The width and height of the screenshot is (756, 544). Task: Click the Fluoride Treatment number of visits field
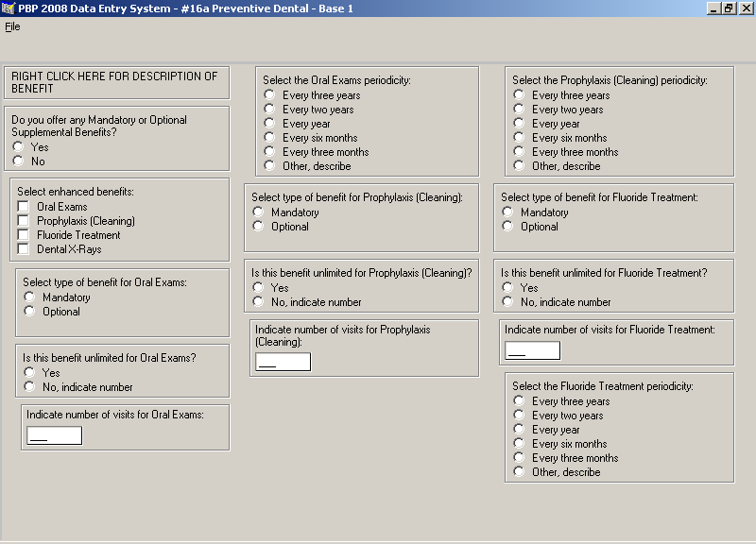533,350
